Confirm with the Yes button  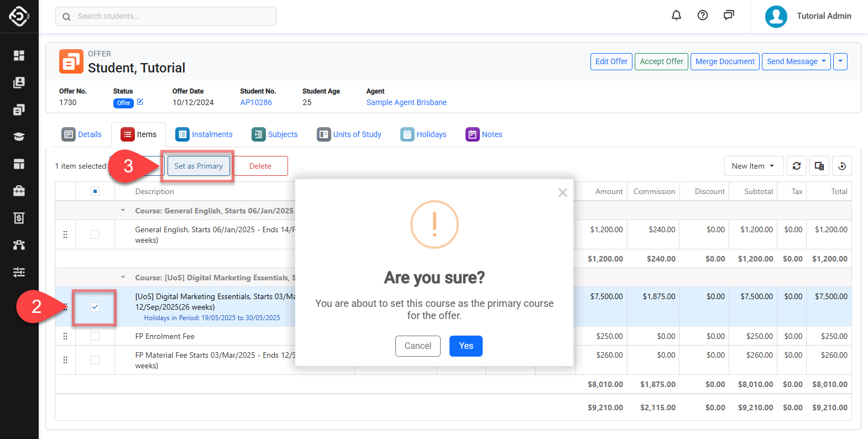click(x=466, y=346)
